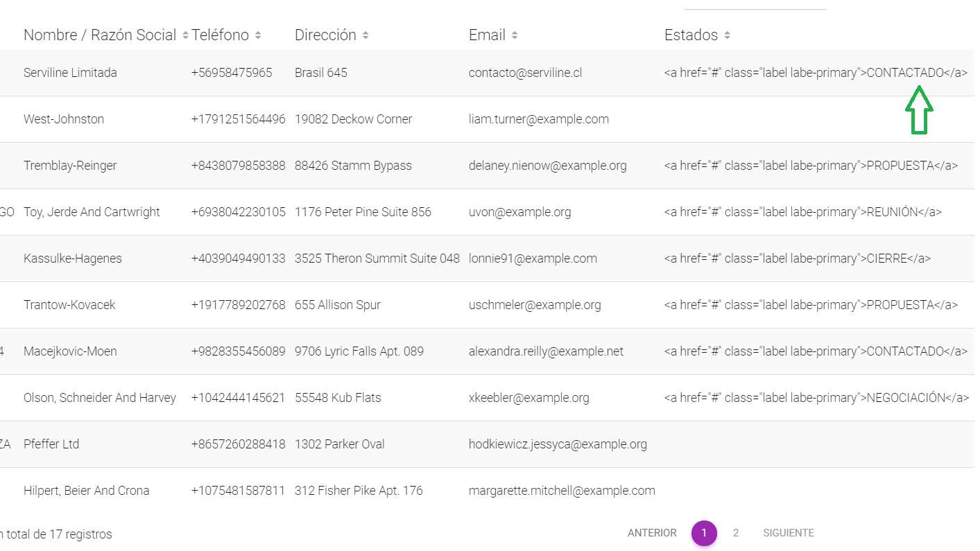The width and height of the screenshot is (980, 551).
Task: Click phone +1075481587811
Action: pyautogui.click(x=239, y=491)
